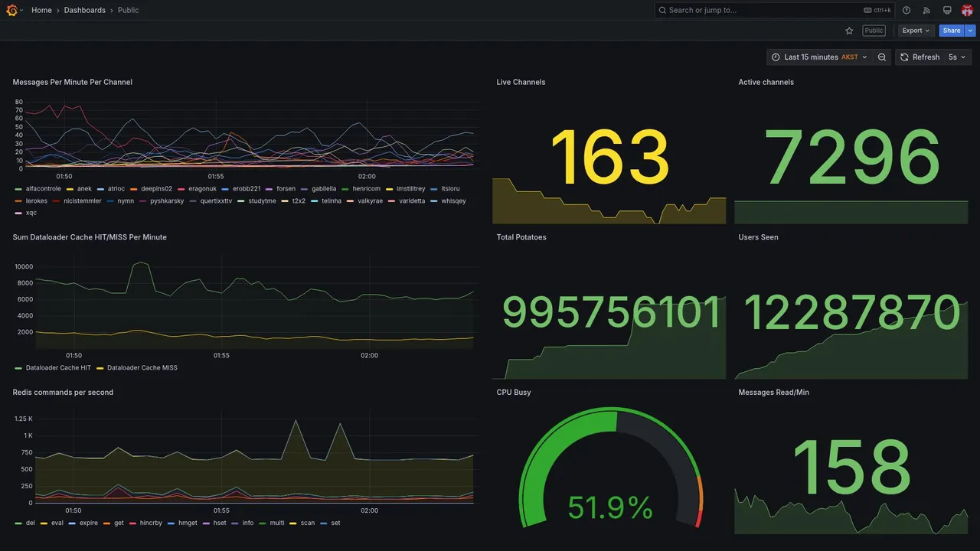Click the blue Share button

pos(952,31)
